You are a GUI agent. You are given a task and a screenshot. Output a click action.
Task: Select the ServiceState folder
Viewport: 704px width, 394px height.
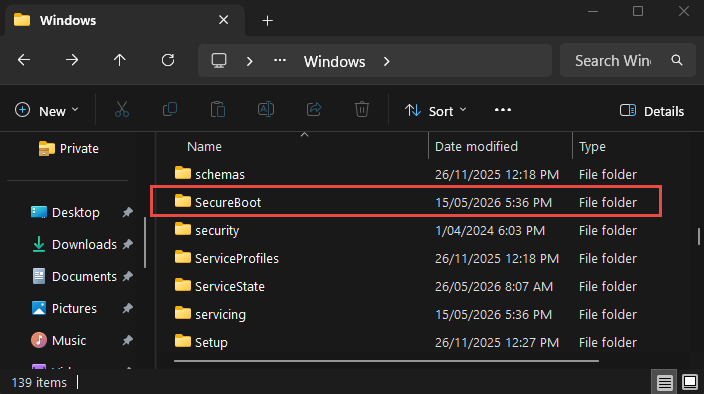406,286
